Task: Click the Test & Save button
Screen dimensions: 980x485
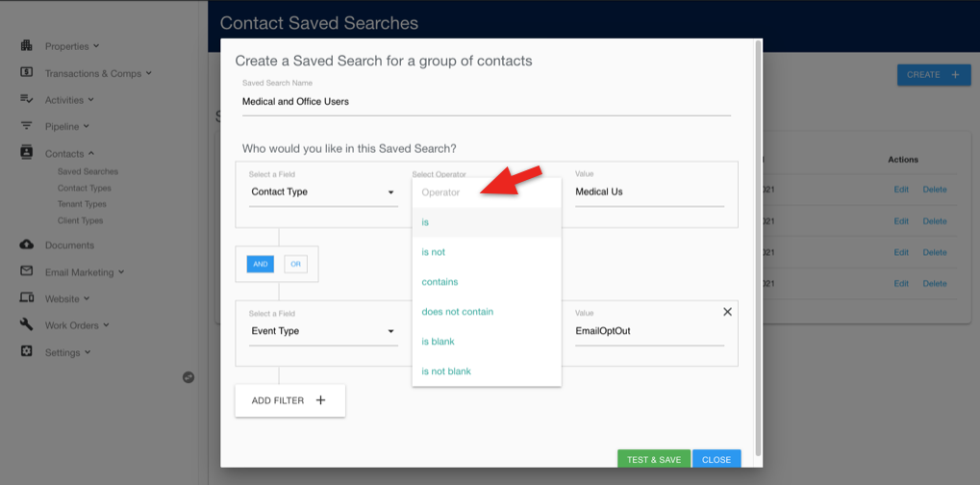Action: pyautogui.click(x=654, y=459)
